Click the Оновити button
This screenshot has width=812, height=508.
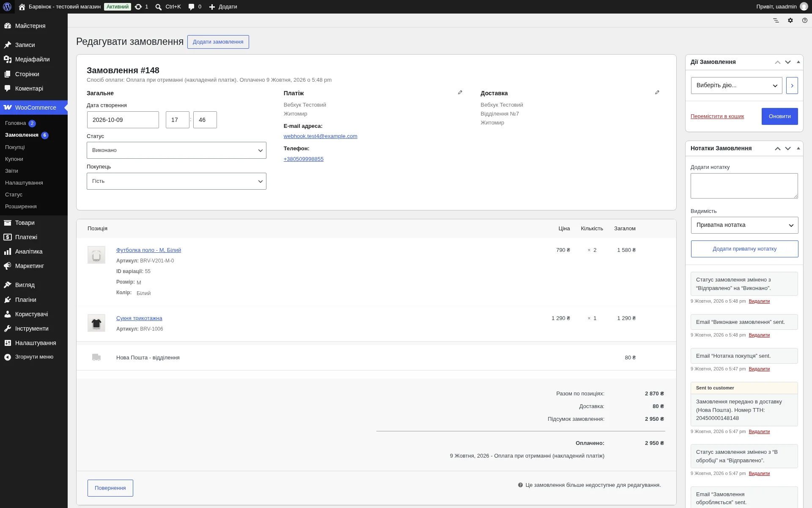[x=780, y=116]
